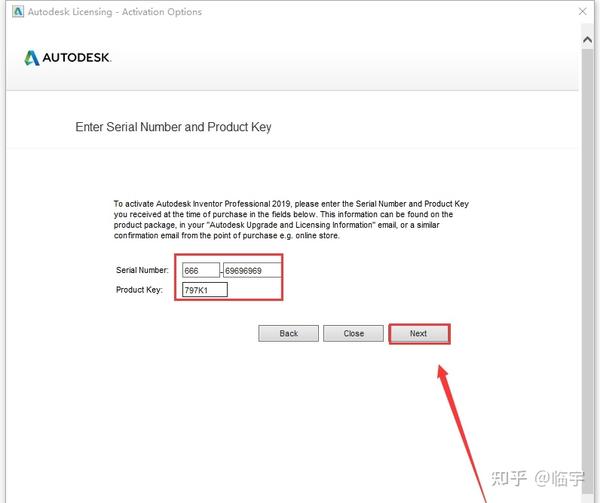Continue activation with the Next button
This screenshot has width=600, height=503.
(x=419, y=334)
